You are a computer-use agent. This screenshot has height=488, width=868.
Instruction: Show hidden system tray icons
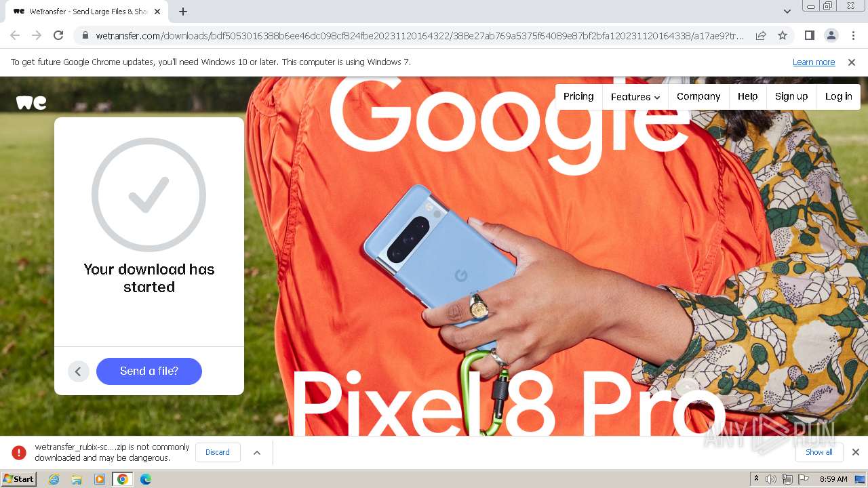(x=756, y=479)
